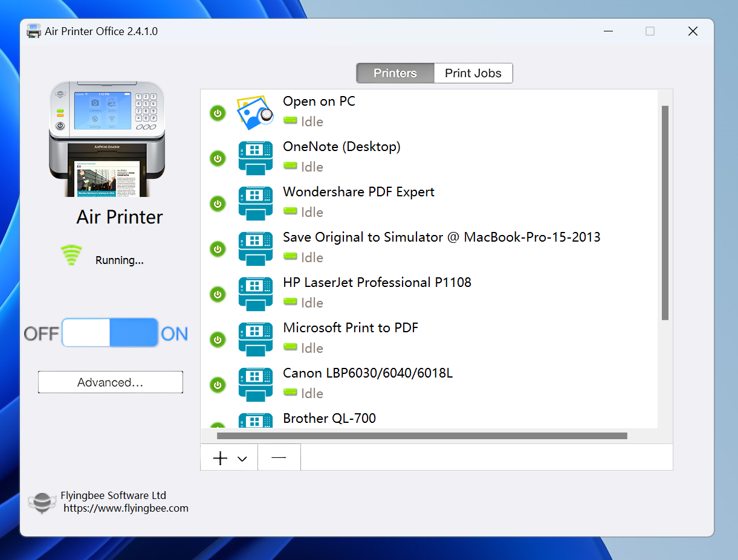Click the Running... status text
The image size is (738, 560).
click(120, 260)
